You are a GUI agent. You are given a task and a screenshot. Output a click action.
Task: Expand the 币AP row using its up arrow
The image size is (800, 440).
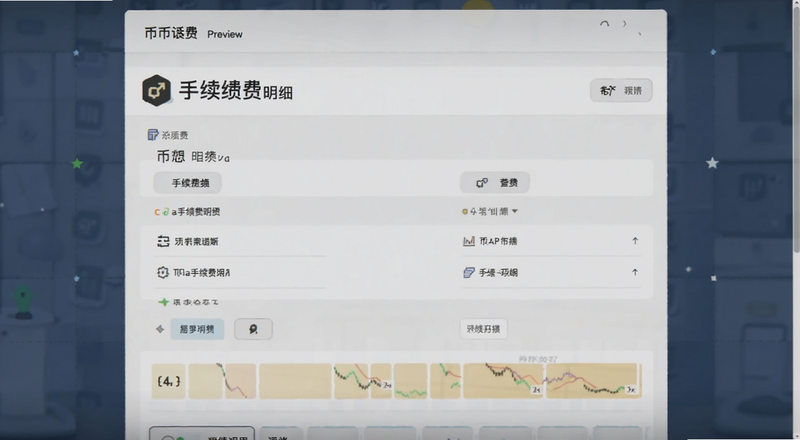[635, 240]
